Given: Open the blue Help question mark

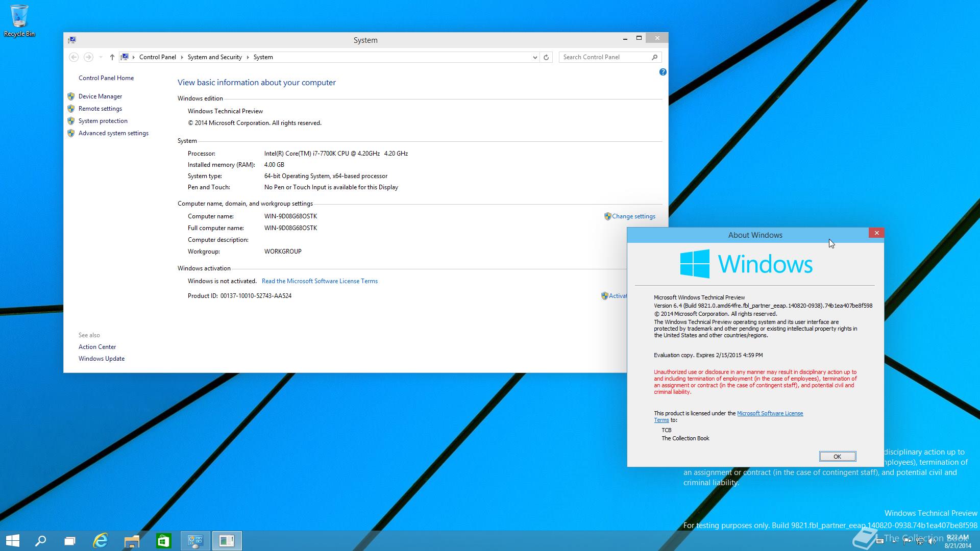Looking at the screenshot, I should 663,72.
